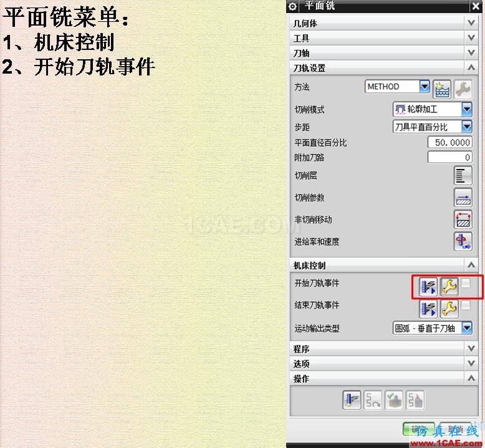Image resolution: width=485 pixels, height=448 pixels.
Task: Click the 切削参数 label
Action: click(309, 198)
